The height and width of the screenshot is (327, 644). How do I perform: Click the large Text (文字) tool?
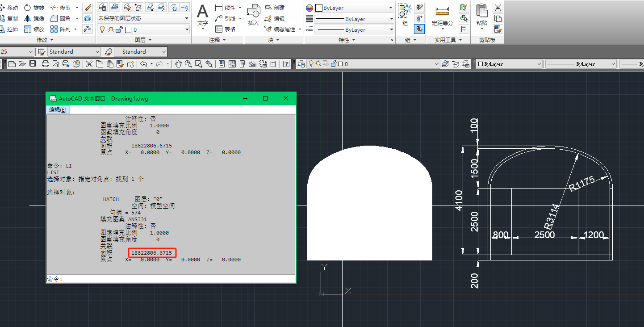pos(203,16)
